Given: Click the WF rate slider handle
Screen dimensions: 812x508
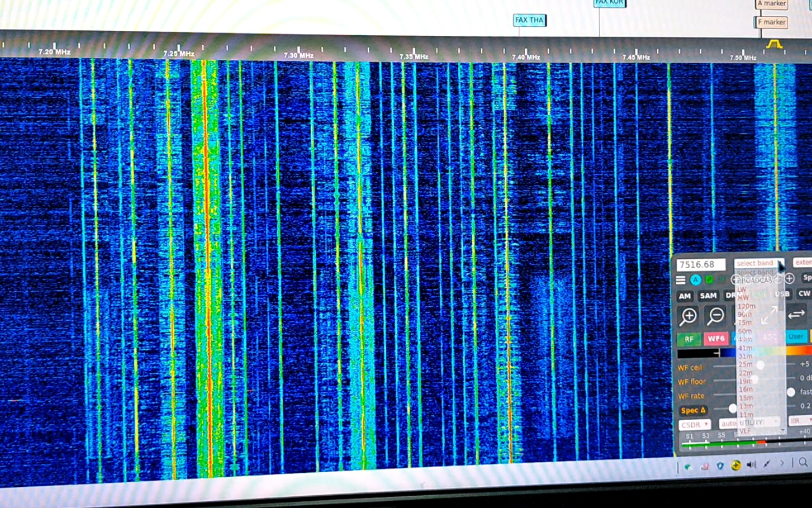Looking at the screenshot, I should pos(791,392).
